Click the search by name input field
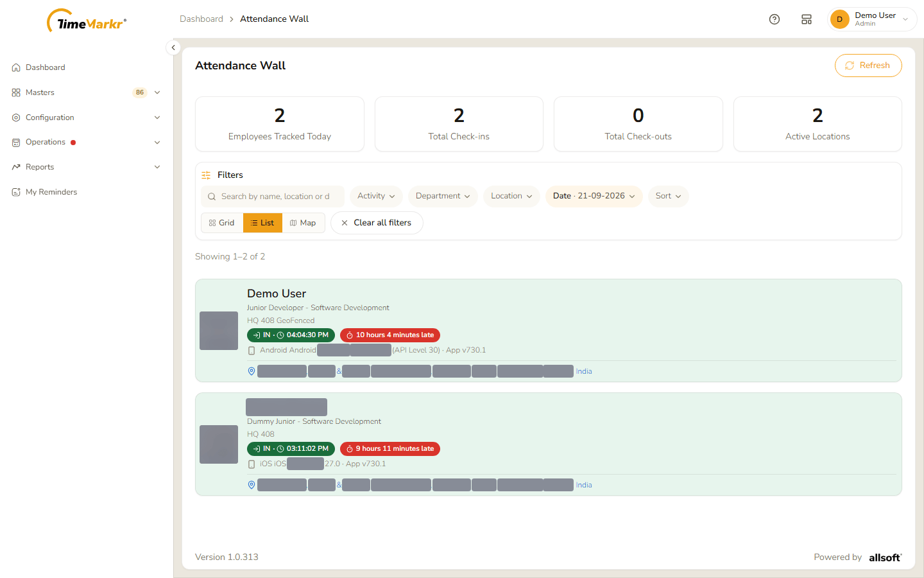 click(273, 197)
